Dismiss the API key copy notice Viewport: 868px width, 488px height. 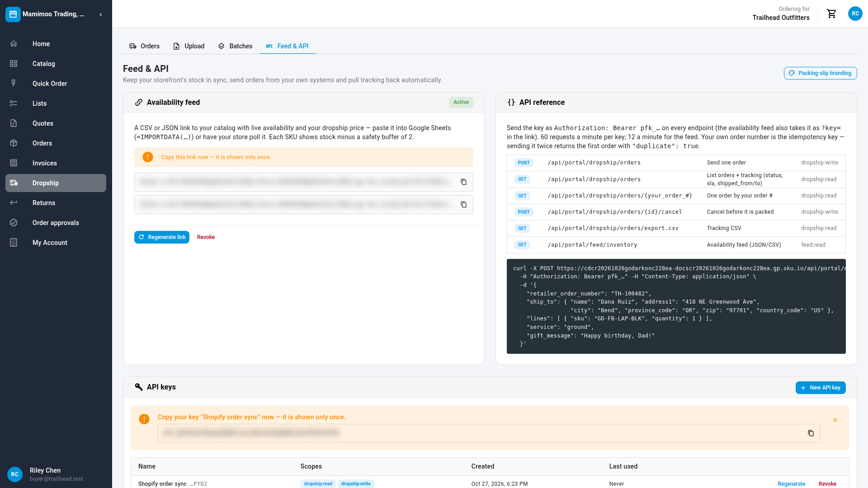[835, 420]
